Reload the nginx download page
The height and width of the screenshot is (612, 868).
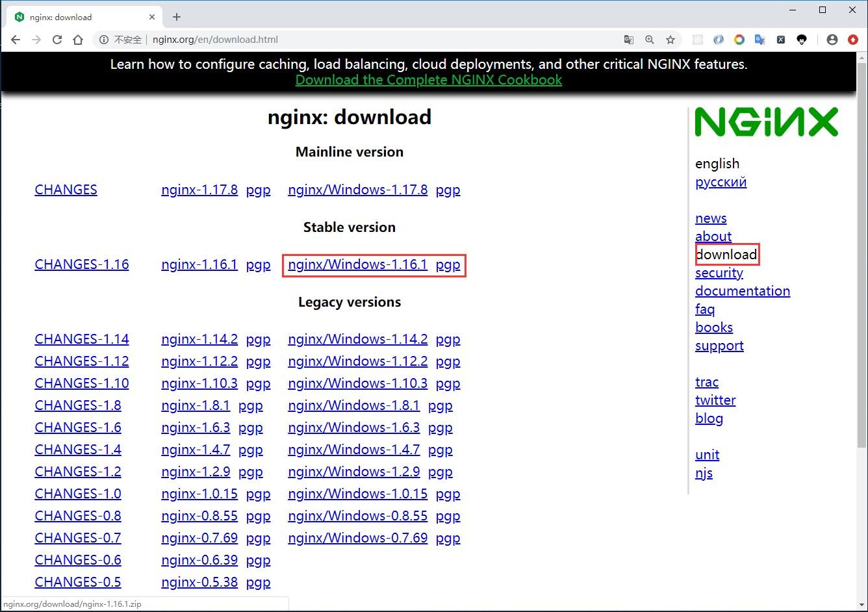[x=57, y=40]
